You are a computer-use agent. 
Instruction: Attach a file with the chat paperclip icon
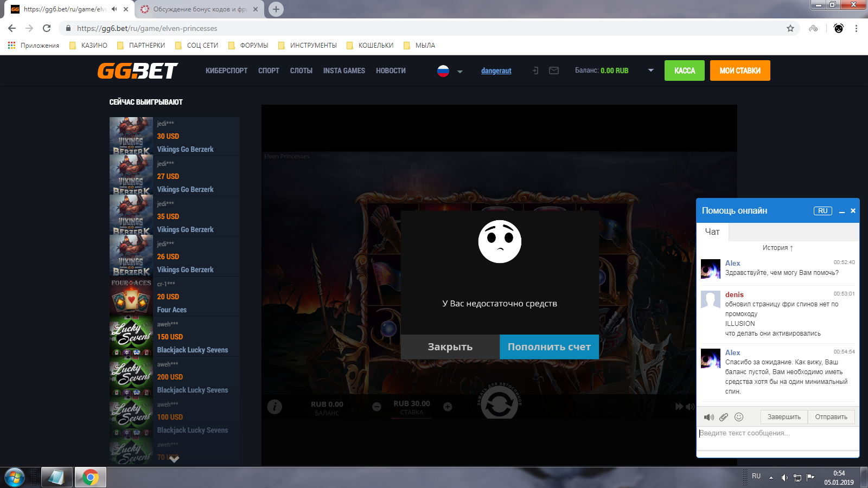(724, 417)
